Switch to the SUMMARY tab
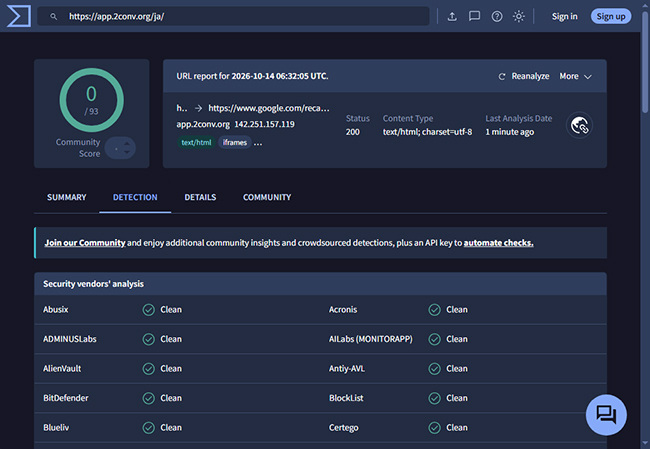 coord(66,197)
